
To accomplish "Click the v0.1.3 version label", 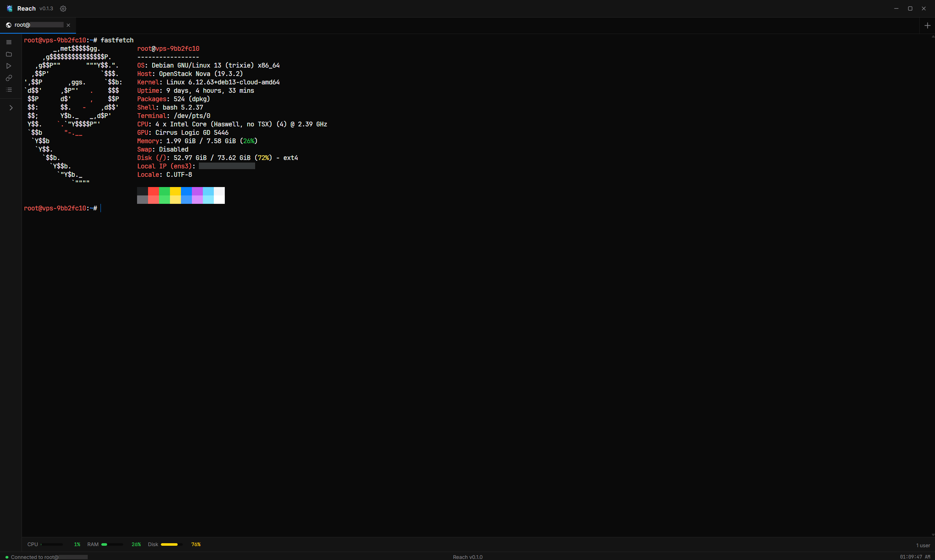I will click(x=46, y=8).
